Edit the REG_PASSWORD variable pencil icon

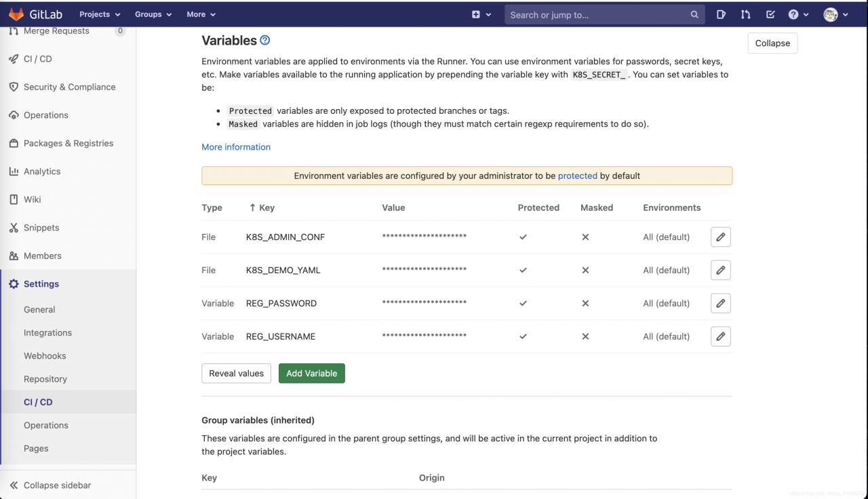pos(721,303)
